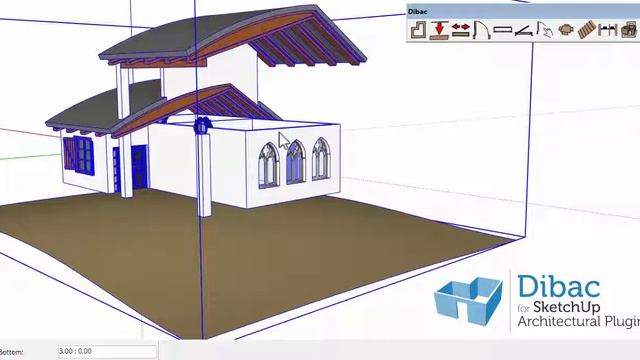Select the Parallel wall tool with red down arrow

(x=439, y=30)
